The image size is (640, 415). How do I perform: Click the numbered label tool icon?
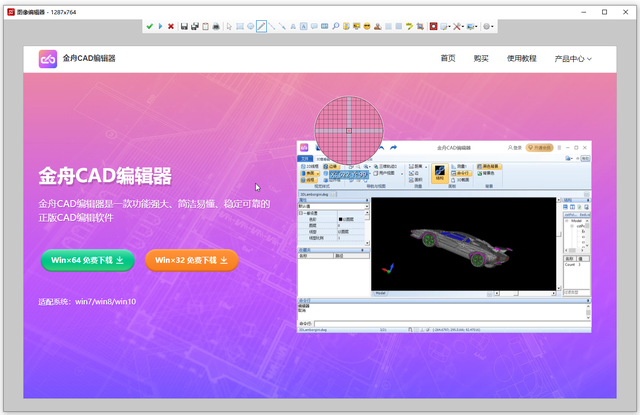click(325, 27)
